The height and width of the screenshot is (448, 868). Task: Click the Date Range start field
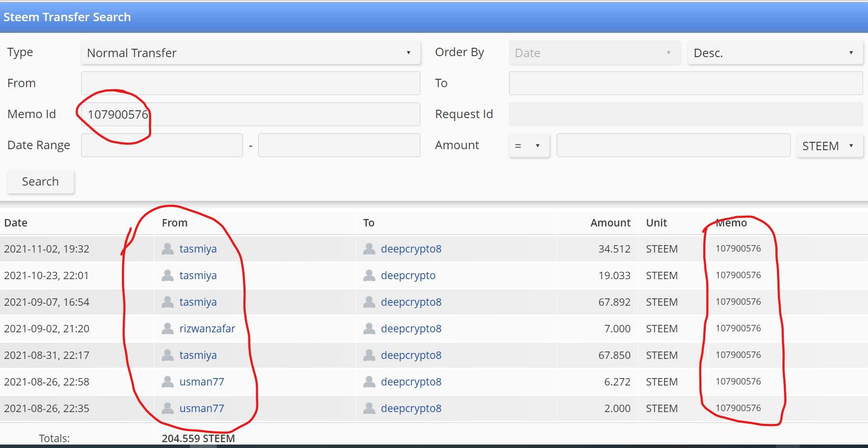[162, 145]
